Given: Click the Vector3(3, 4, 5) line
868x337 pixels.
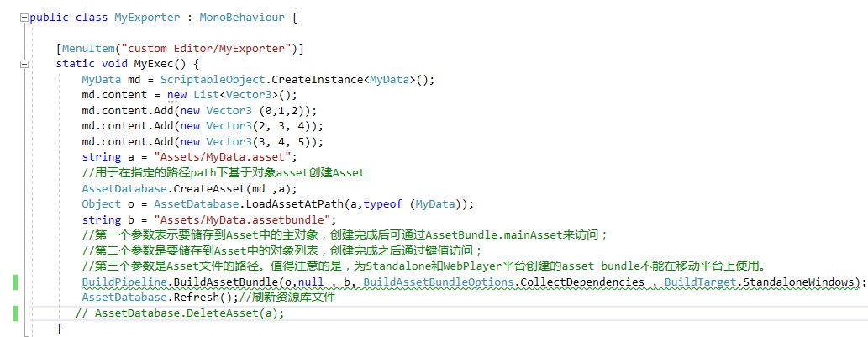Looking at the screenshot, I should [202, 141].
